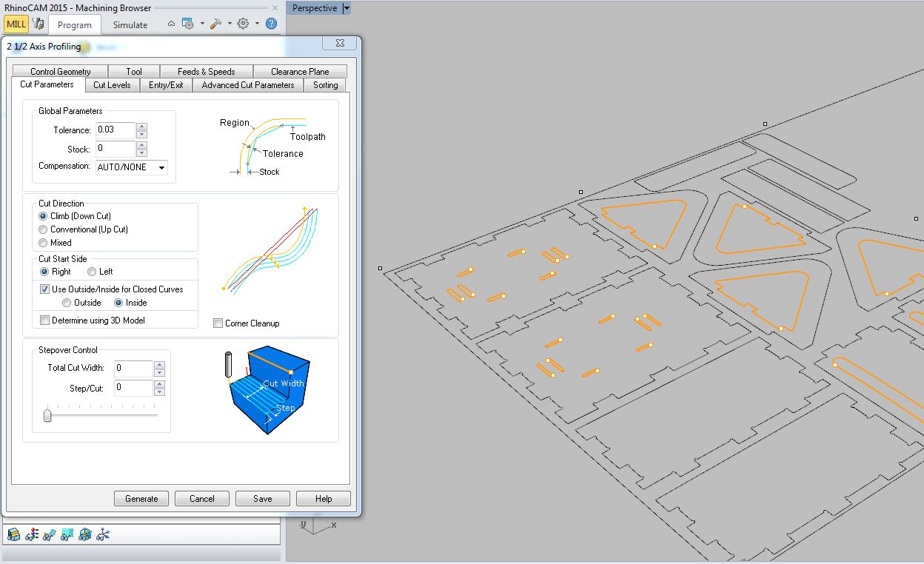Click the Total Cut Width input field
This screenshot has width=924, height=564.
(133, 368)
